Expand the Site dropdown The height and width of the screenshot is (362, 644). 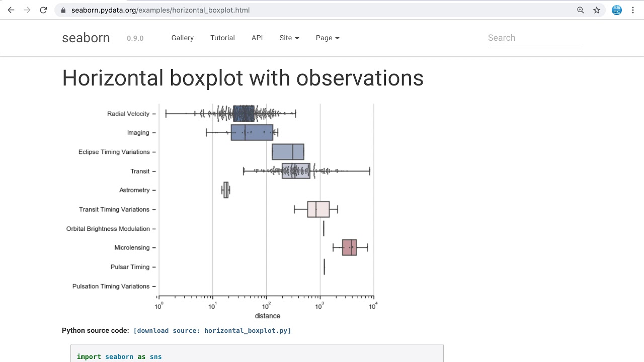tap(289, 38)
